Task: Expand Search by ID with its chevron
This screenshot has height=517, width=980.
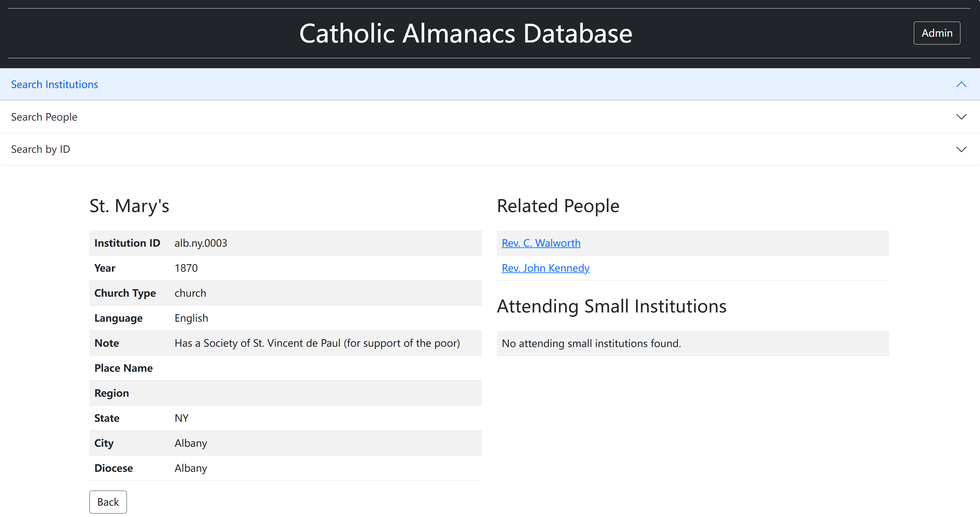Action: pos(961,149)
